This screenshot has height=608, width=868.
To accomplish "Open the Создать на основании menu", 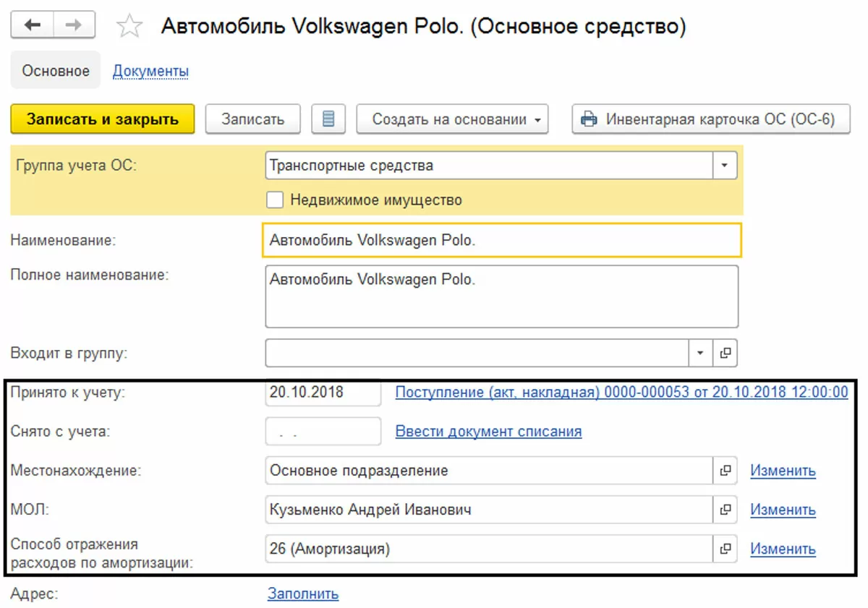I will pyautogui.click(x=452, y=119).
